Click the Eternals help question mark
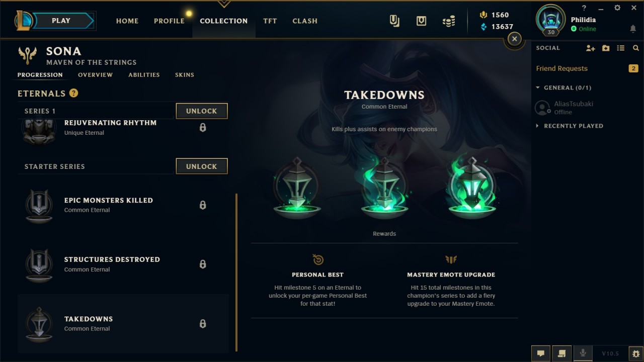This screenshot has width=644, height=362. [73, 93]
